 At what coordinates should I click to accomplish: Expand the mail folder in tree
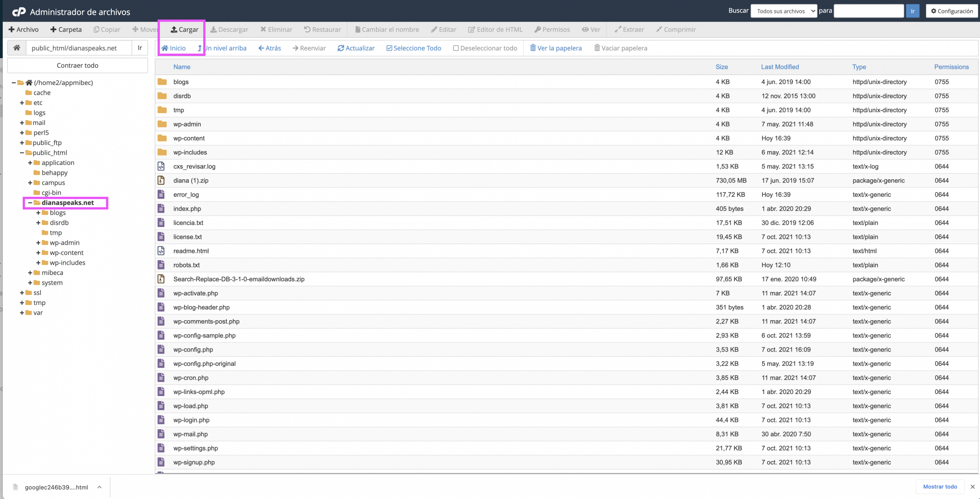point(22,123)
